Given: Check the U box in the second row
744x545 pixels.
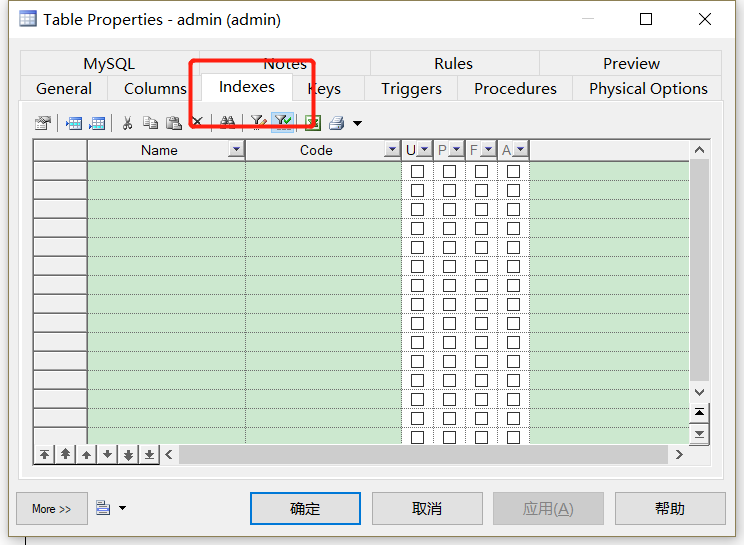Looking at the screenshot, I should pos(418,190).
